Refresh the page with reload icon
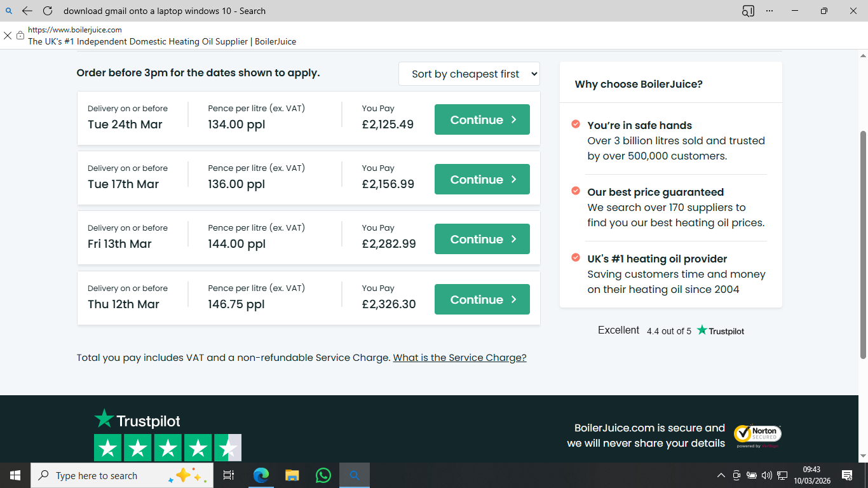 [48, 11]
